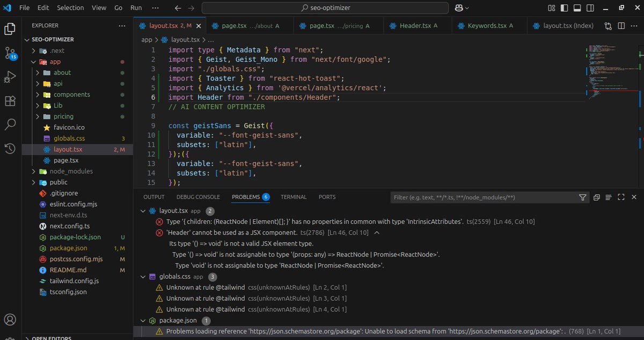
Task: Collapse the Header JSX error details chevron
Action: click(377, 233)
